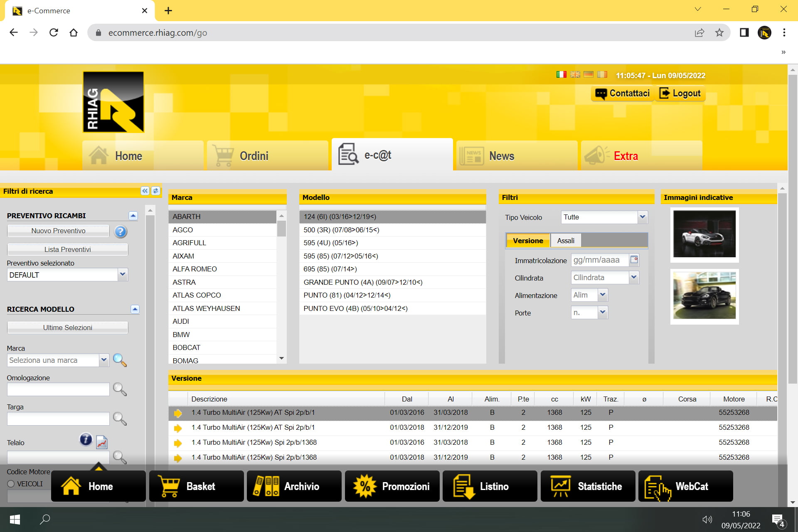Go Home from the bottom black bar
The image size is (798, 532).
click(x=99, y=486)
